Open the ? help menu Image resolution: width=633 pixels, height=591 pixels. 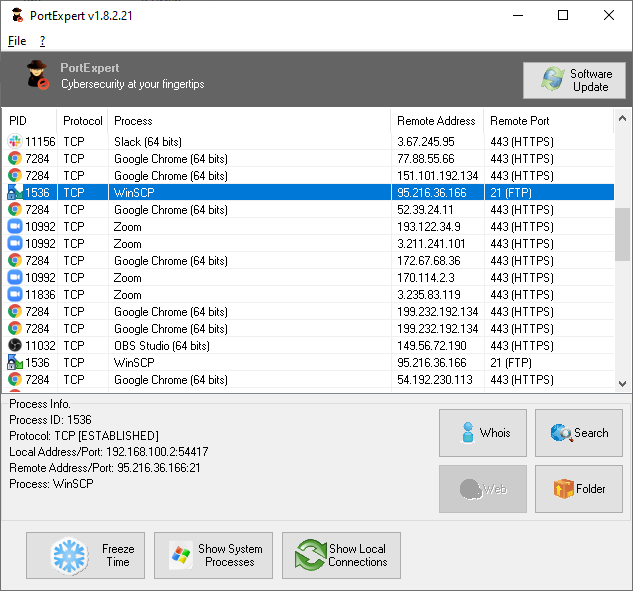click(42, 41)
